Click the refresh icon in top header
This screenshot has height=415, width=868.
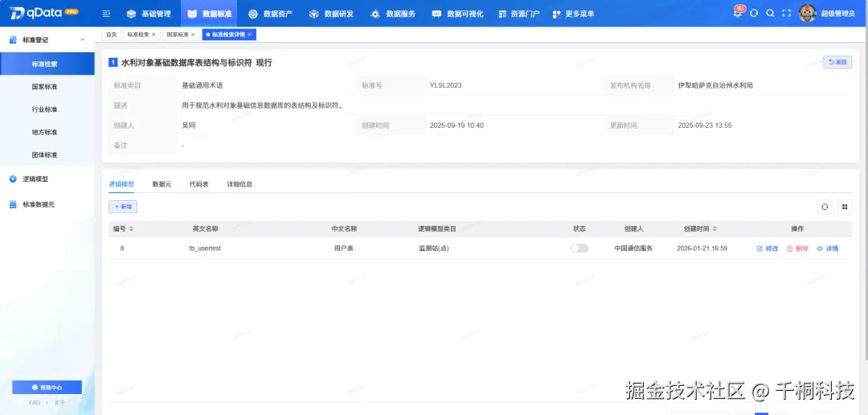pyautogui.click(x=753, y=14)
